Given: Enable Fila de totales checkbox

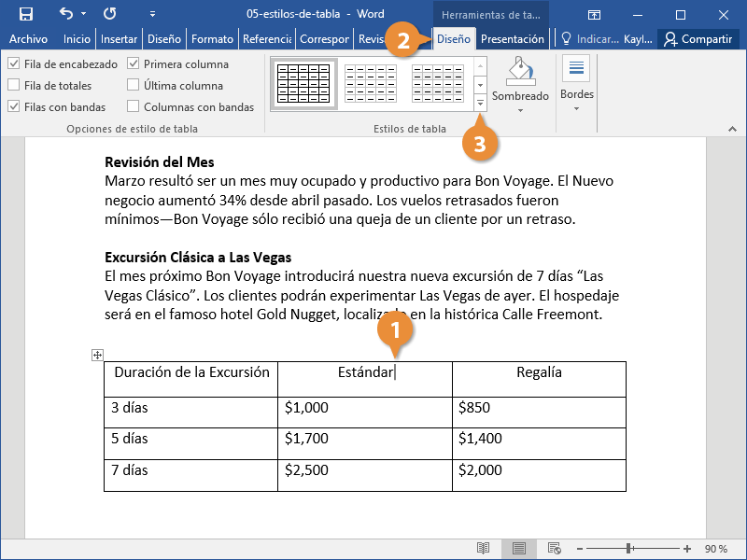Looking at the screenshot, I should pyautogui.click(x=14, y=85).
